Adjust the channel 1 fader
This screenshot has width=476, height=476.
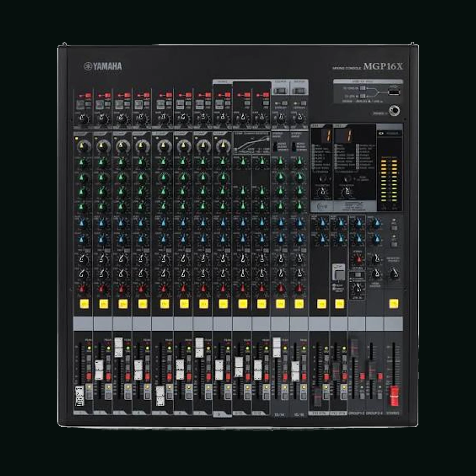pyautogui.click(x=79, y=395)
